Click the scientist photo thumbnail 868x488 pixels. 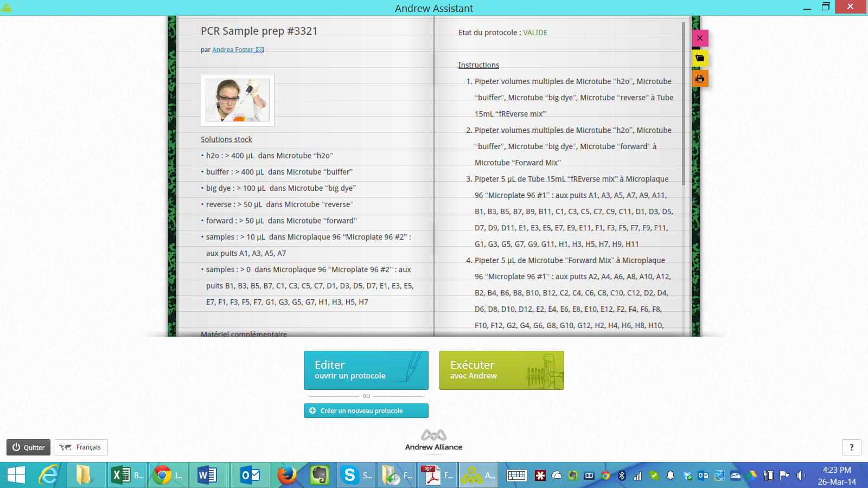click(x=238, y=100)
